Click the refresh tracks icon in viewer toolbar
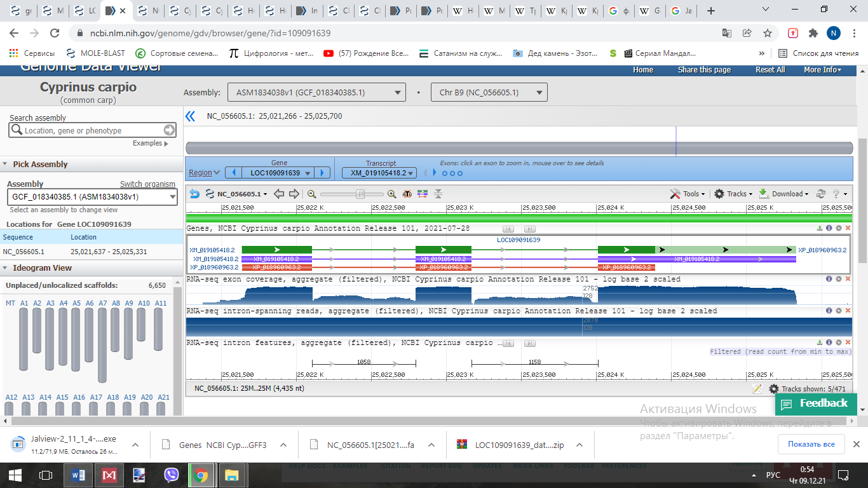Image resolution: width=868 pixels, height=488 pixels. pyautogui.click(x=821, y=194)
